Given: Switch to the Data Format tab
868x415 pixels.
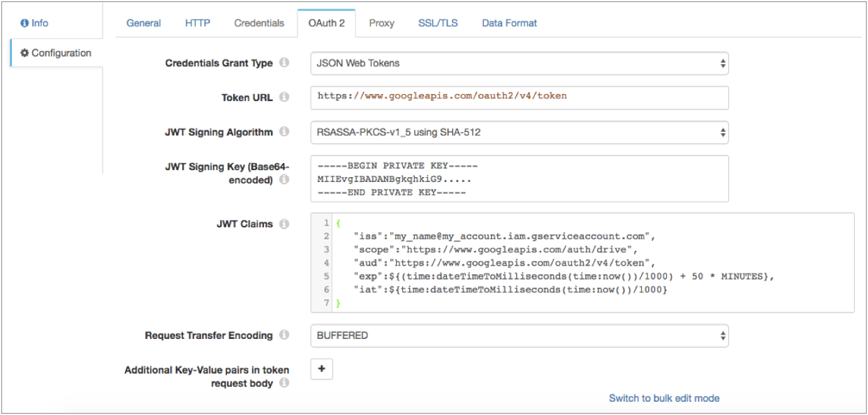Looking at the screenshot, I should tap(509, 23).
